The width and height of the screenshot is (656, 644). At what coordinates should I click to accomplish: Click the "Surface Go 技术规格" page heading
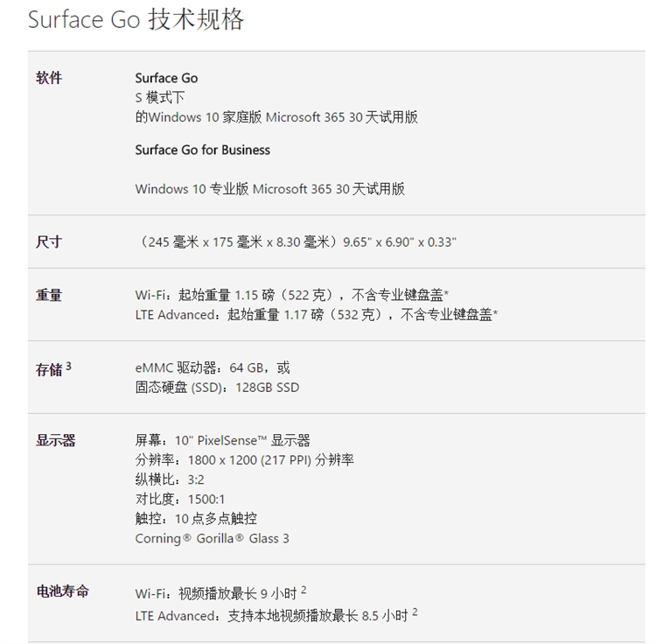coord(136,20)
